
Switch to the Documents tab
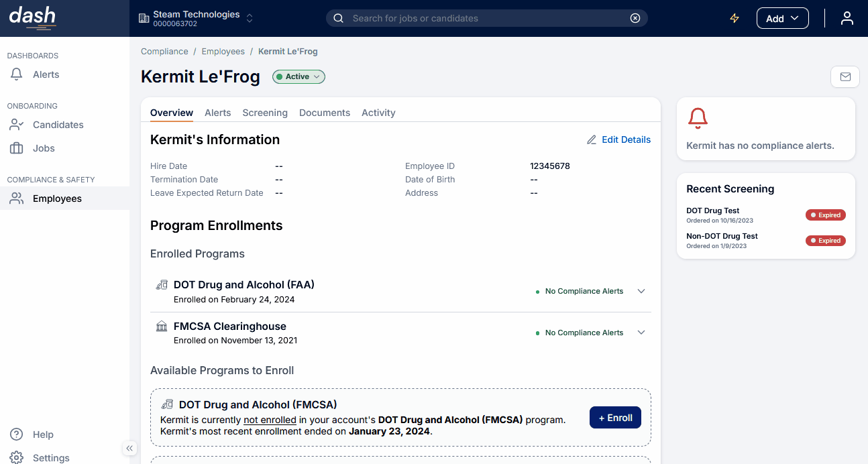(x=325, y=113)
